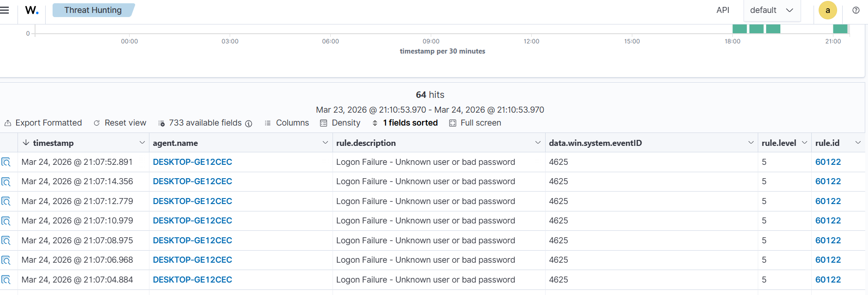Select the Threat Hunting breadcrumb tab

[93, 10]
